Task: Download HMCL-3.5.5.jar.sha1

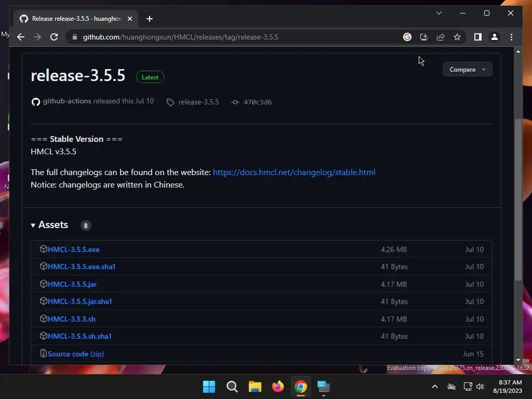Action: (x=79, y=302)
